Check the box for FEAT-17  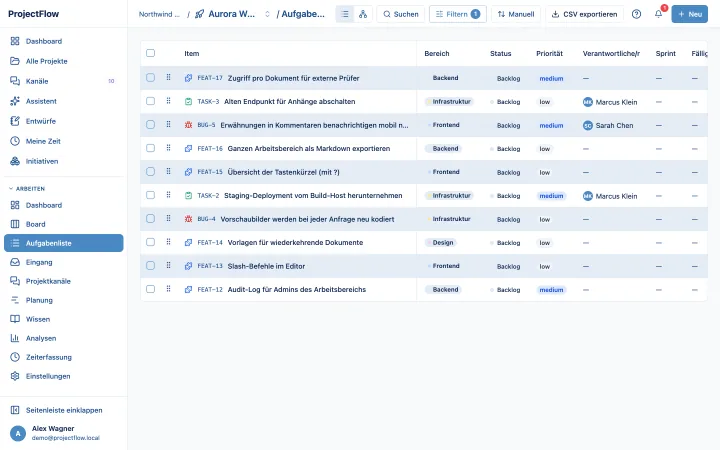pyautogui.click(x=151, y=78)
